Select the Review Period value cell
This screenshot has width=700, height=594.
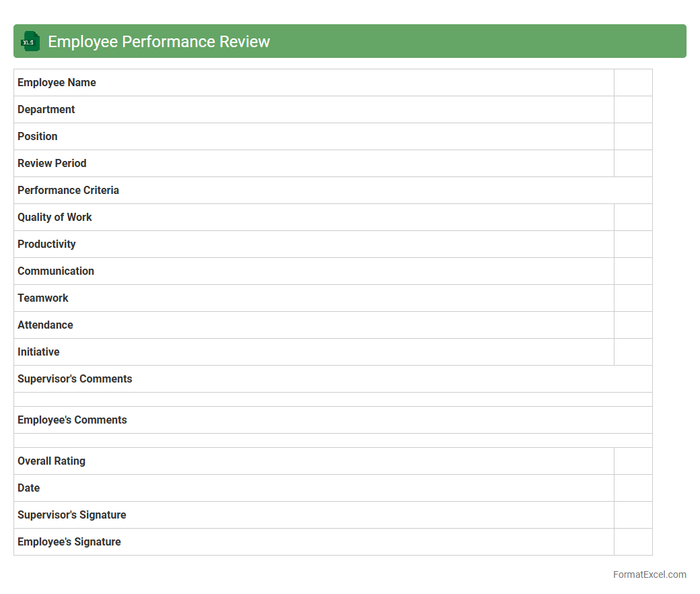633,164
